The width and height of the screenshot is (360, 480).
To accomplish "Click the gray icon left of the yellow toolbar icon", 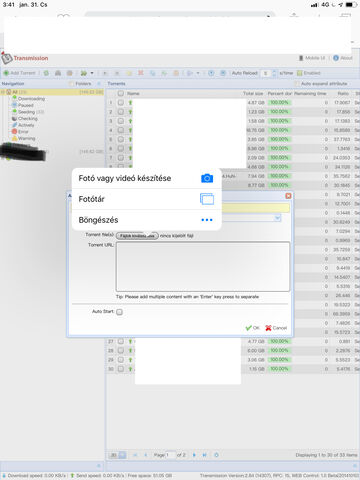I will [x=117, y=73].
